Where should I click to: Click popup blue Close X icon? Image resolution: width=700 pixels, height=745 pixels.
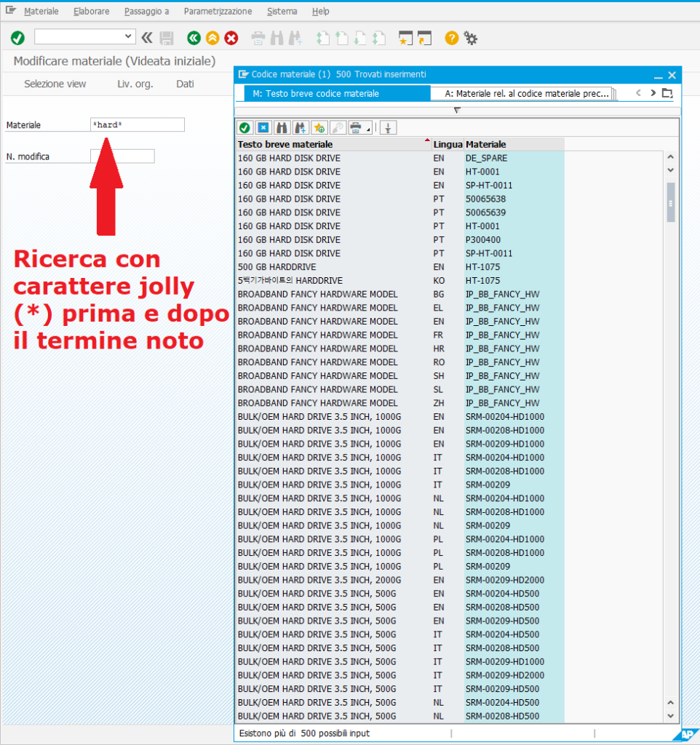(263, 128)
